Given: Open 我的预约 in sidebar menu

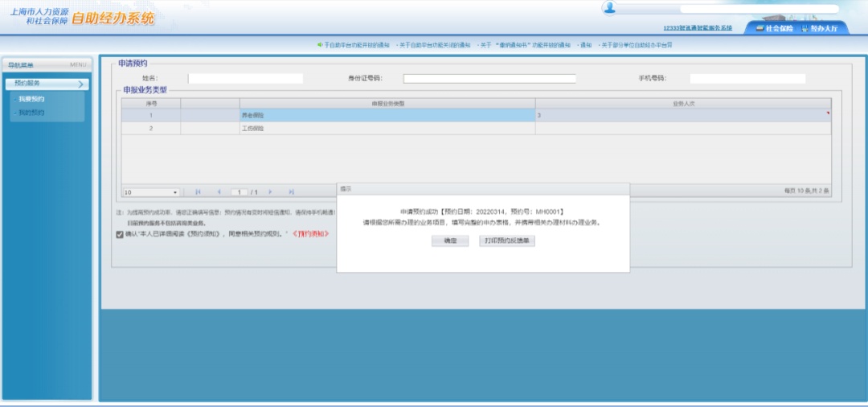Looking at the screenshot, I should click(31, 113).
